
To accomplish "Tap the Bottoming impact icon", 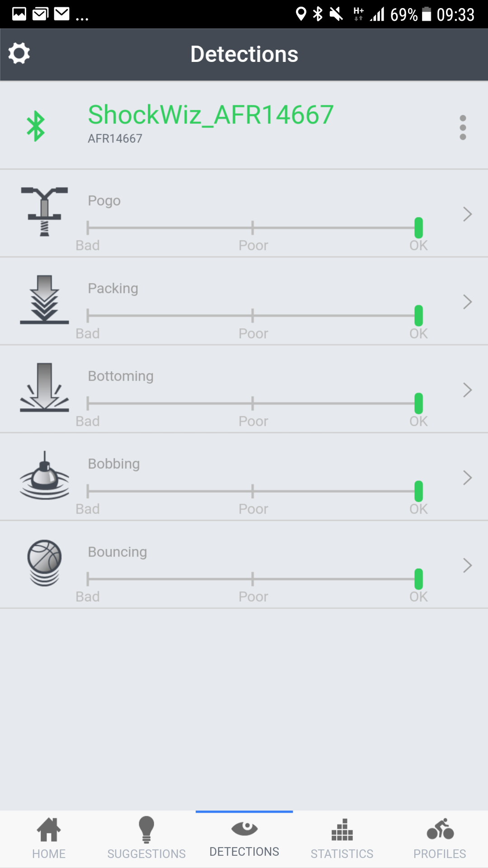I will pos(44,387).
